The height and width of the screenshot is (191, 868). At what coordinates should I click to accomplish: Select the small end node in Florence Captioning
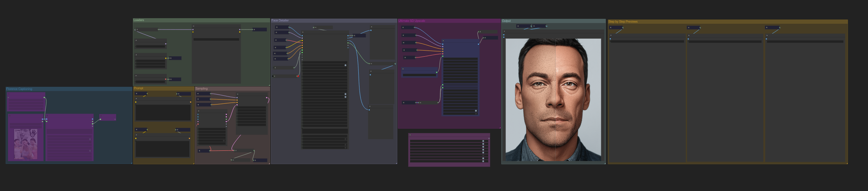coord(108,118)
